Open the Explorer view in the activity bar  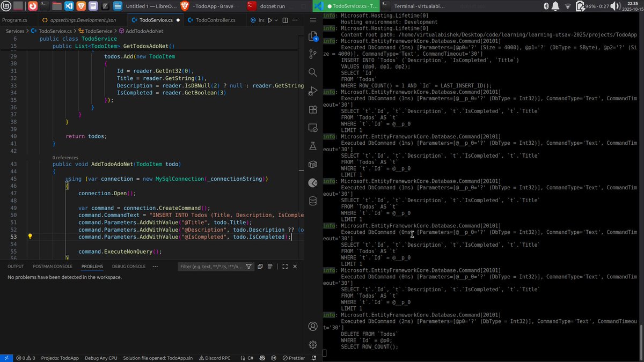(x=313, y=36)
